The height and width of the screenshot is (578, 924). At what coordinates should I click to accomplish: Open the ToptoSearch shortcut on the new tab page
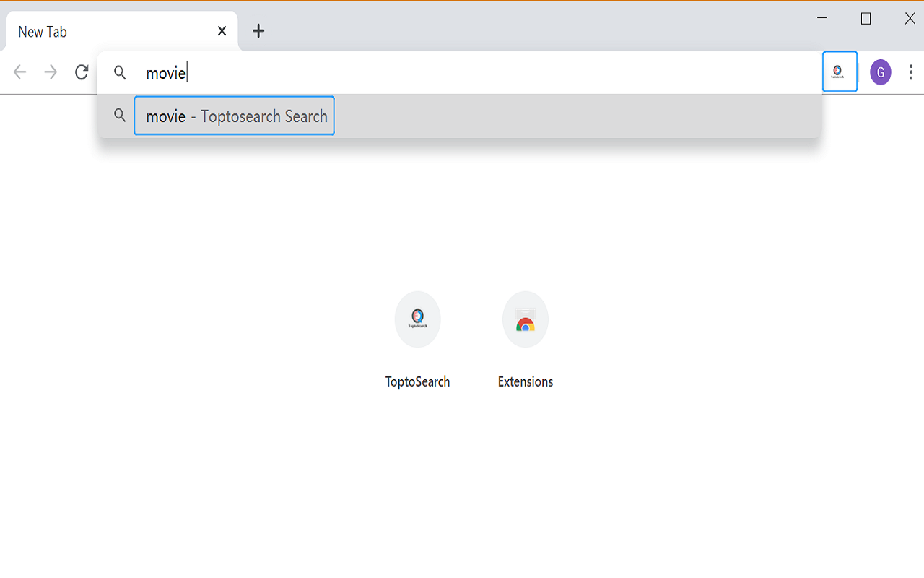coord(417,319)
